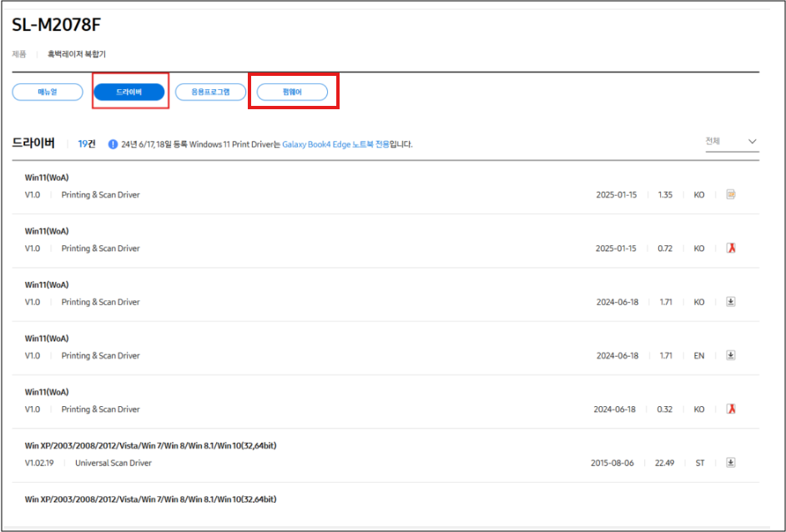
Task: Open the Galaxy Book4 Edge 노트북 전용 link
Action: click(x=336, y=144)
